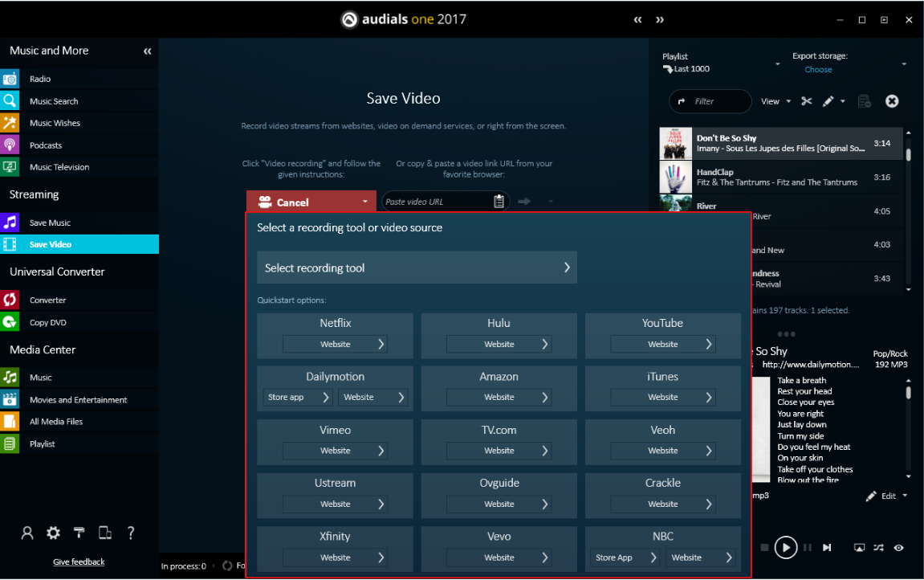Choose Hulu Website quickstart option
This screenshot has width=924, height=580.
click(x=499, y=345)
